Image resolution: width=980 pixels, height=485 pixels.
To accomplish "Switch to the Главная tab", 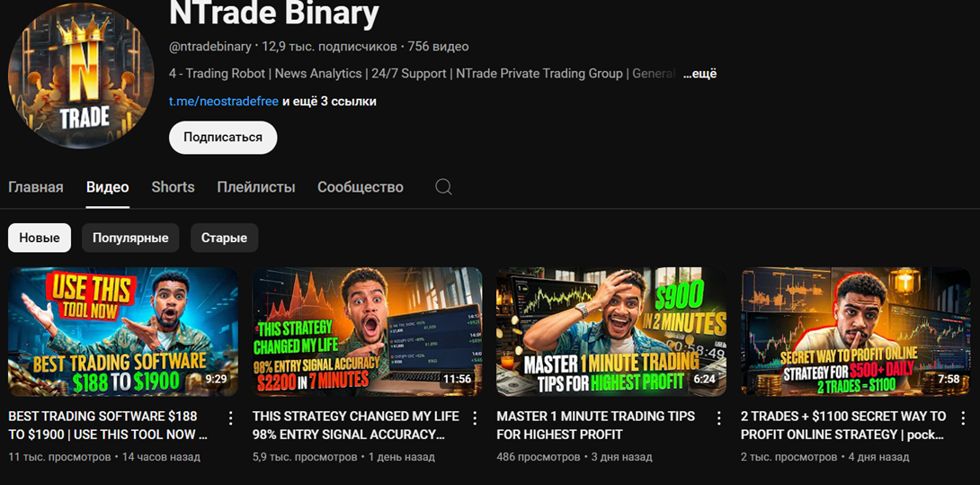I will [36, 187].
